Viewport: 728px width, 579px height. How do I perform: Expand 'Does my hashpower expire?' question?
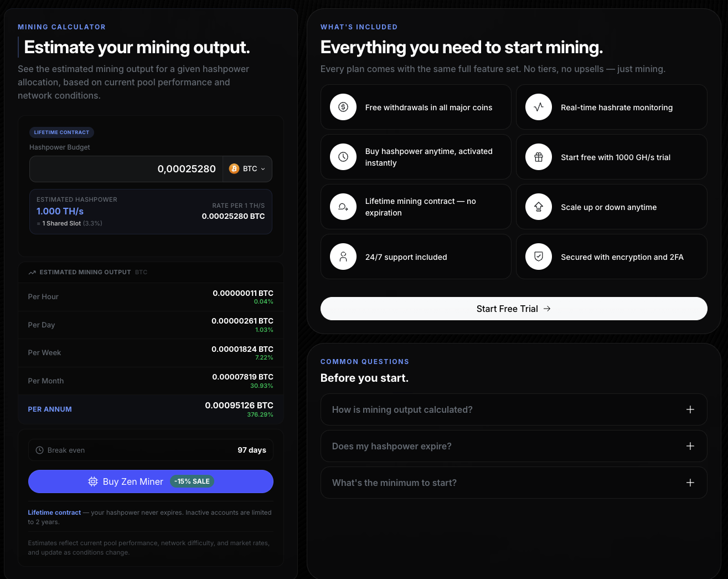tap(513, 446)
